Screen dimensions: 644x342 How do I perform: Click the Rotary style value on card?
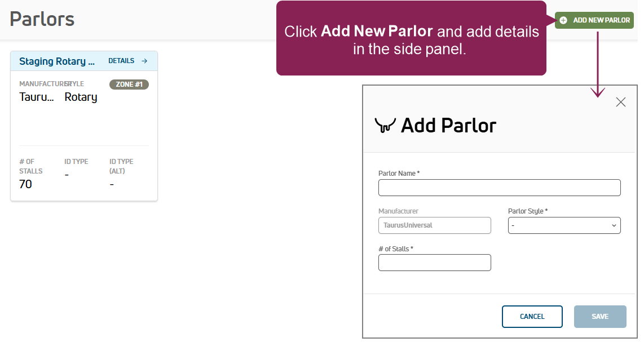click(81, 97)
